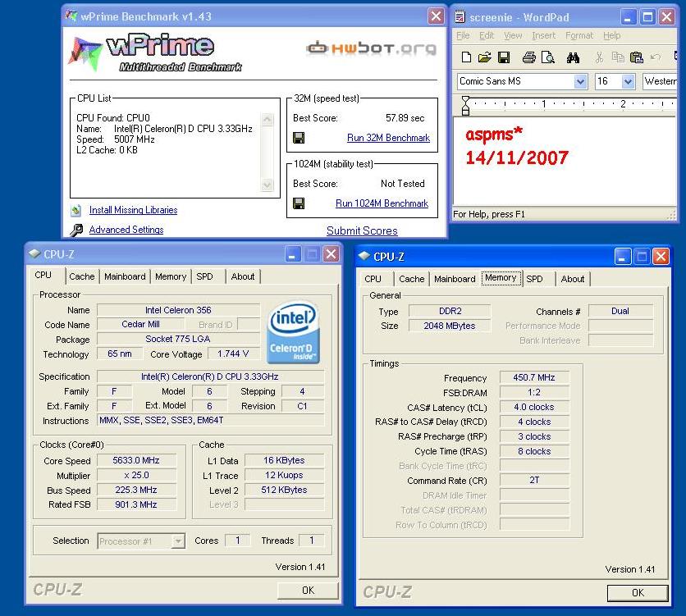Image resolution: width=686 pixels, height=616 pixels.
Task: Switch to Cache tab in right CPU-Z
Action: click(x=412, y=279)
